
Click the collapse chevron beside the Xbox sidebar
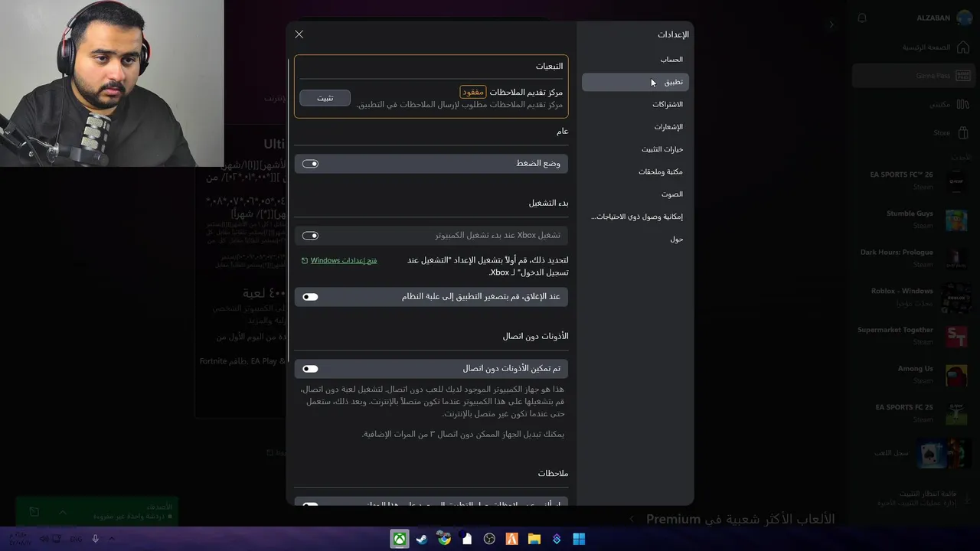(831, 24)
